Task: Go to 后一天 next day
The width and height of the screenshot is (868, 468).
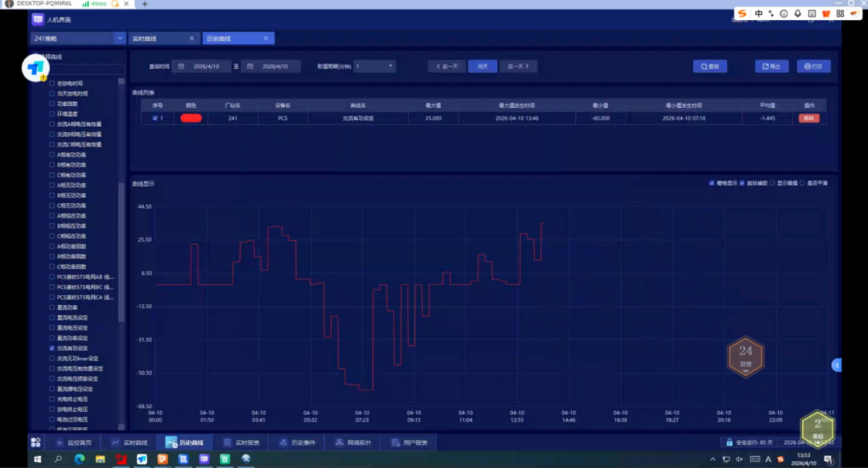Action: (518, 66)
